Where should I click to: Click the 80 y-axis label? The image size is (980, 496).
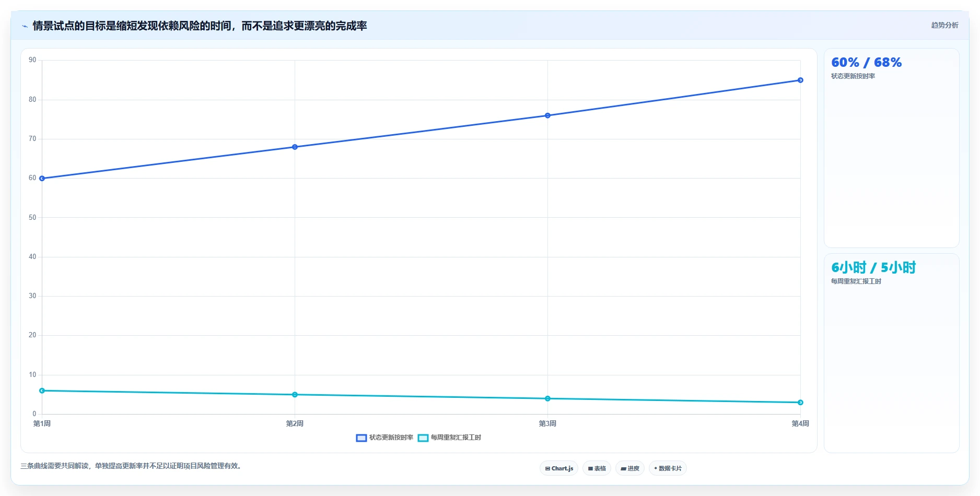pos(32,99)
